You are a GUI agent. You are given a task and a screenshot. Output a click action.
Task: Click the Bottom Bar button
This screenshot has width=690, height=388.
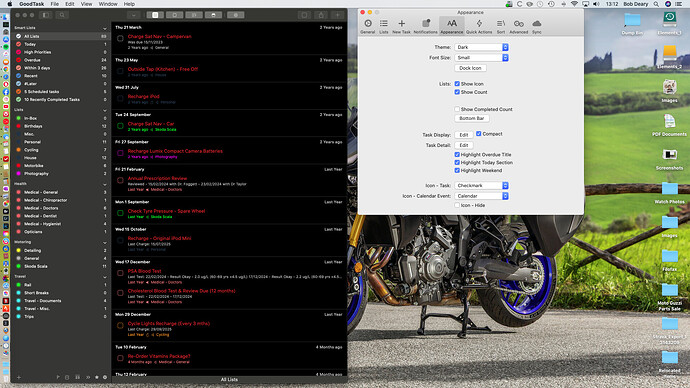[x=471, y=118]
